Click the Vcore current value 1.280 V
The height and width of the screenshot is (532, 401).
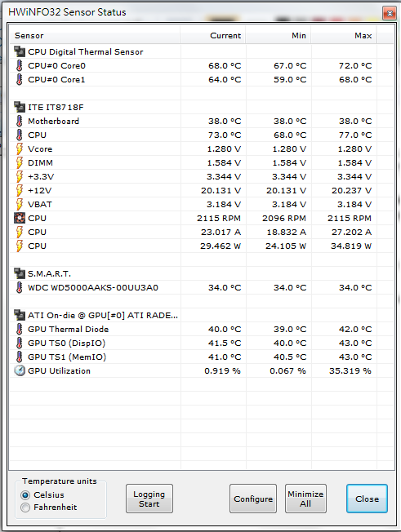click(x=224, y=149)
